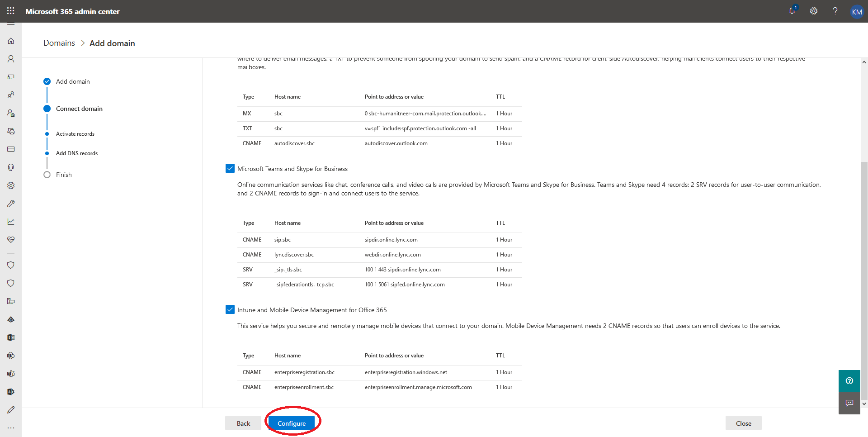Select the Connect domain wizard step
The width and height of the screenshot is (868, 437).
(79, 109)
